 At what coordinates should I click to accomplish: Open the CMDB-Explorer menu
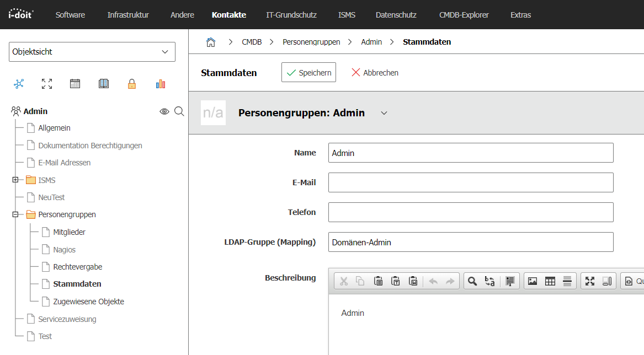click(464, 15)
